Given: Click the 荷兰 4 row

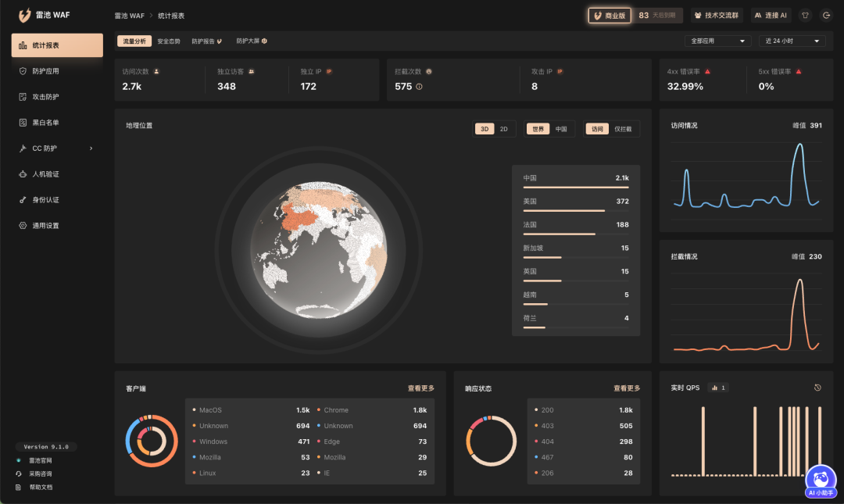Looking at the screenshot, I should tap(576, 320).
